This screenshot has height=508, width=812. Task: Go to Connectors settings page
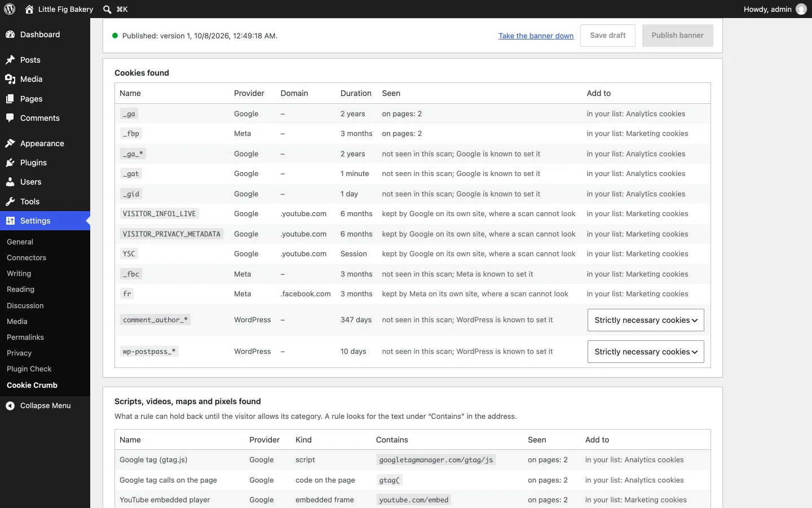pyautogui.click(x=27, y=257)
